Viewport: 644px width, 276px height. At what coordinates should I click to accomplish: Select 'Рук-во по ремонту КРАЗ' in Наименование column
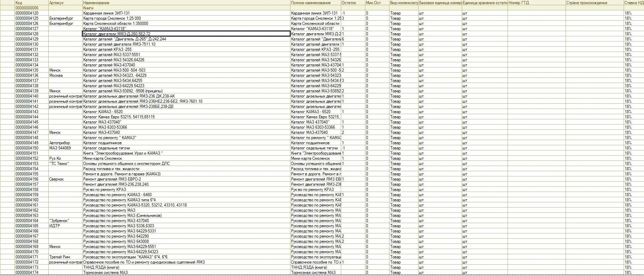(186, 190)
